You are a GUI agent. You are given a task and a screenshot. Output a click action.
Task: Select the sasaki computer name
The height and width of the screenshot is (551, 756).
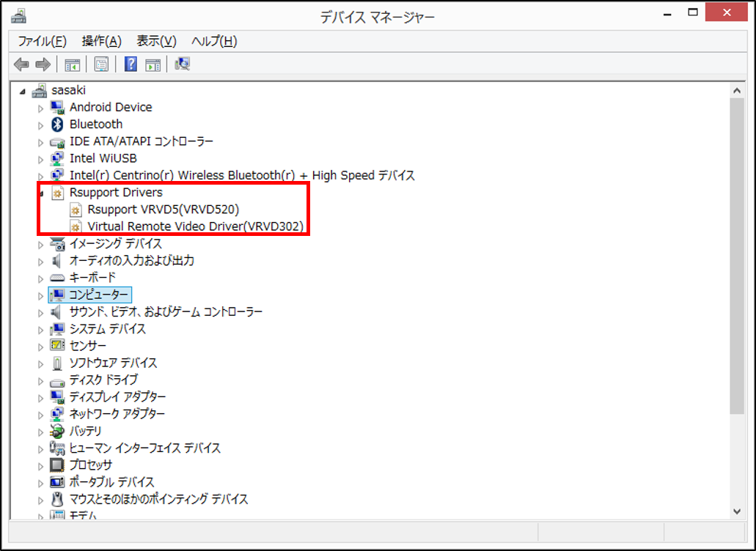[68, 90]
